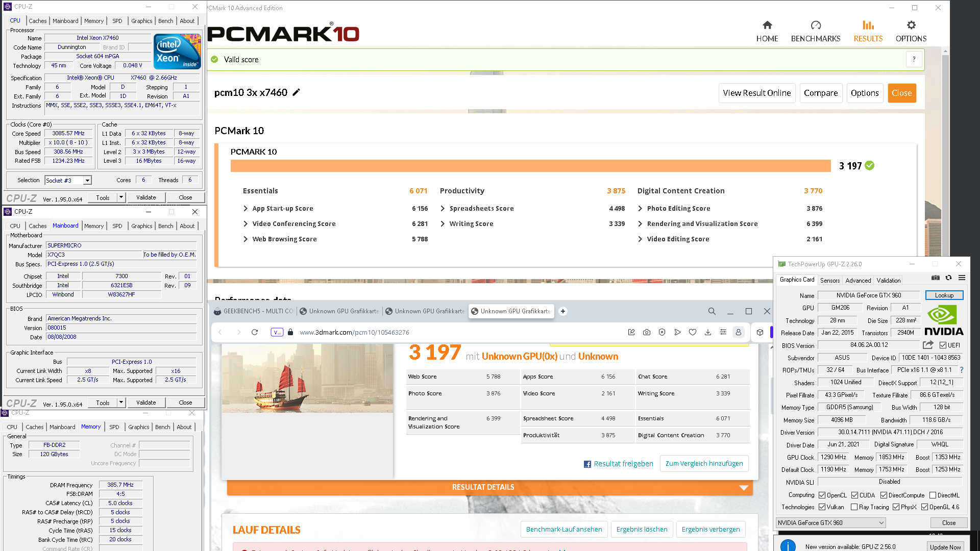Image resolution: width=980 pixels, height=551 pixels.
Task: Open PCMark Options gear
Action: pyautogui.click(x=911, y=32)
